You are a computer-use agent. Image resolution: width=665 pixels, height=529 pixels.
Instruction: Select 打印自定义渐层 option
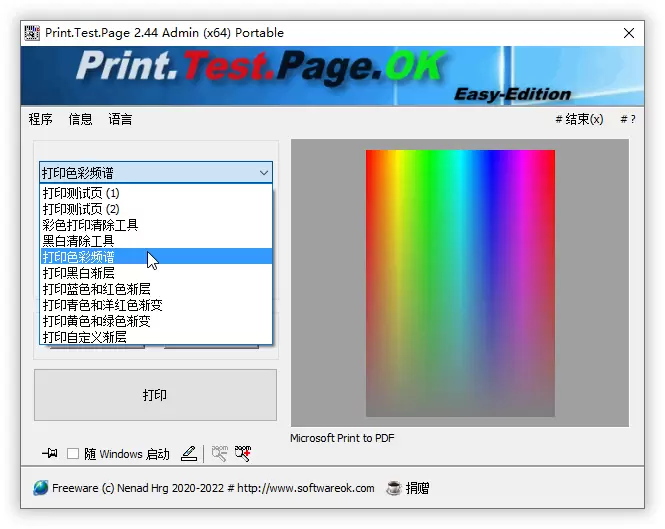[x=156, y=337]
